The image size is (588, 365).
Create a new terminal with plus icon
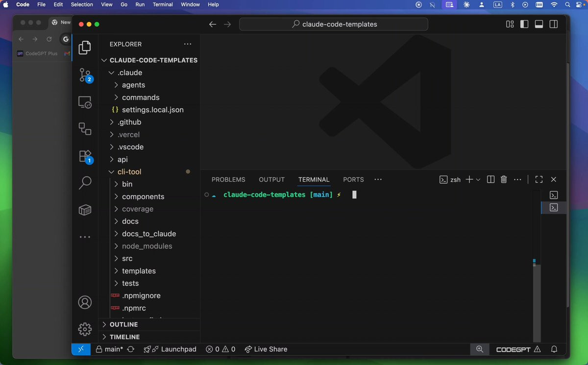click(x=469, y=179)
